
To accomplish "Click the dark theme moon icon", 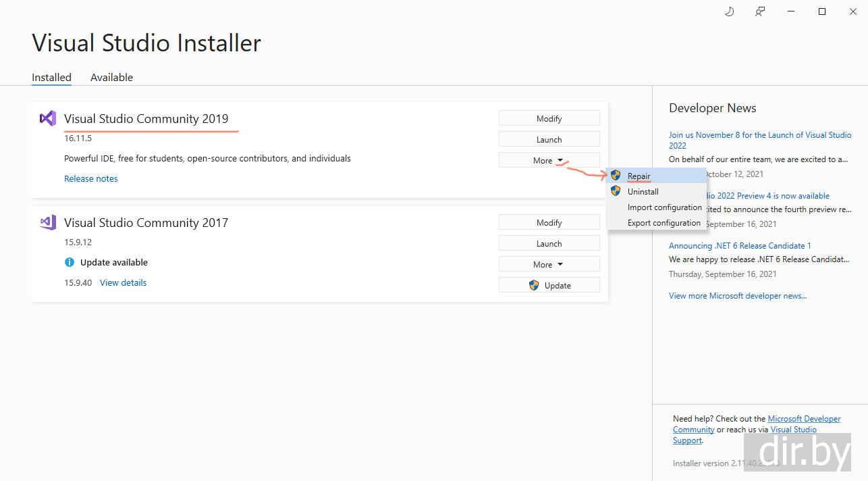I will [x=729, y=11].
